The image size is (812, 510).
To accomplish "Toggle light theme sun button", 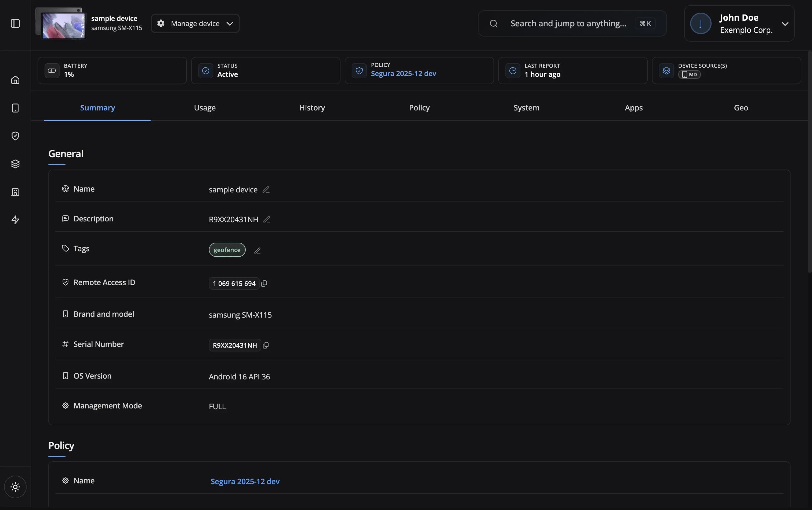I will click(15, 487).
